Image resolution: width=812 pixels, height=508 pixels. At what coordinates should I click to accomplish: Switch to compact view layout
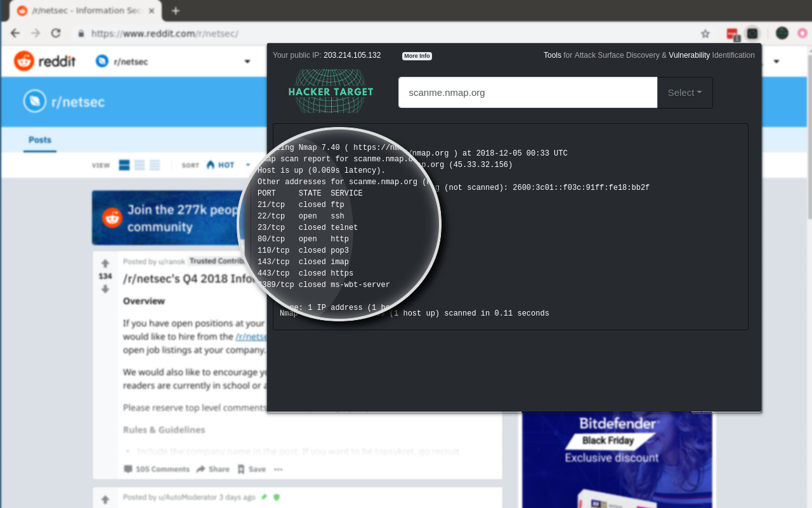(x=154, y=164)
